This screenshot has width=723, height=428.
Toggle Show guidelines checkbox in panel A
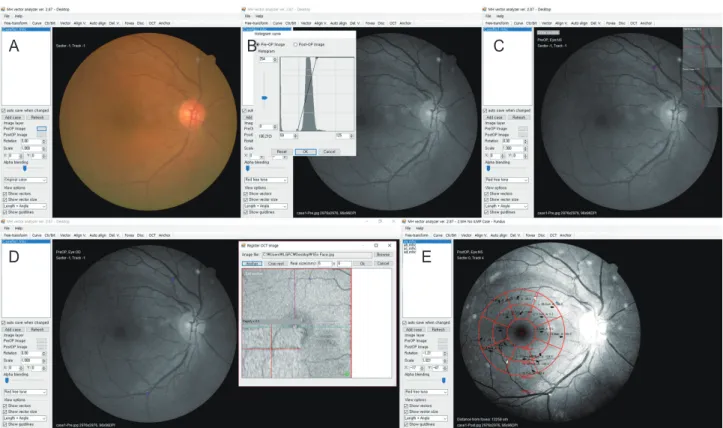click(x=5, y=212)
